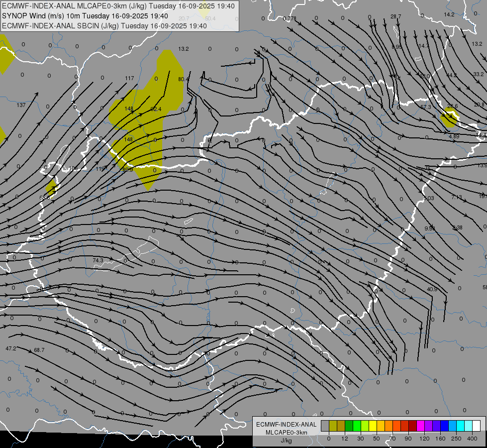Click the map value 26.6
The image size is (487, 448).
[x=453, y=106]
